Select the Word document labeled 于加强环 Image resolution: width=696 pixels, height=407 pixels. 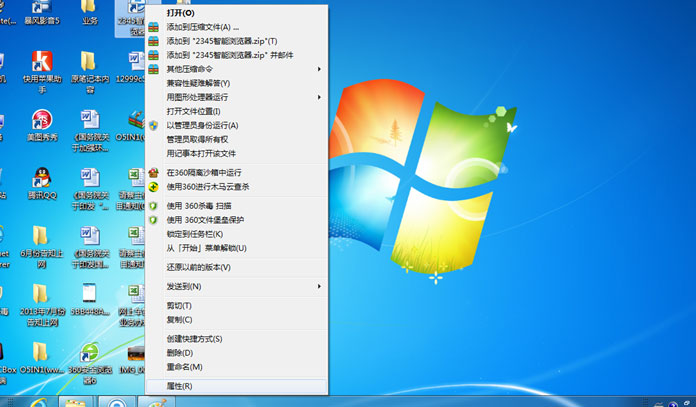90,131
